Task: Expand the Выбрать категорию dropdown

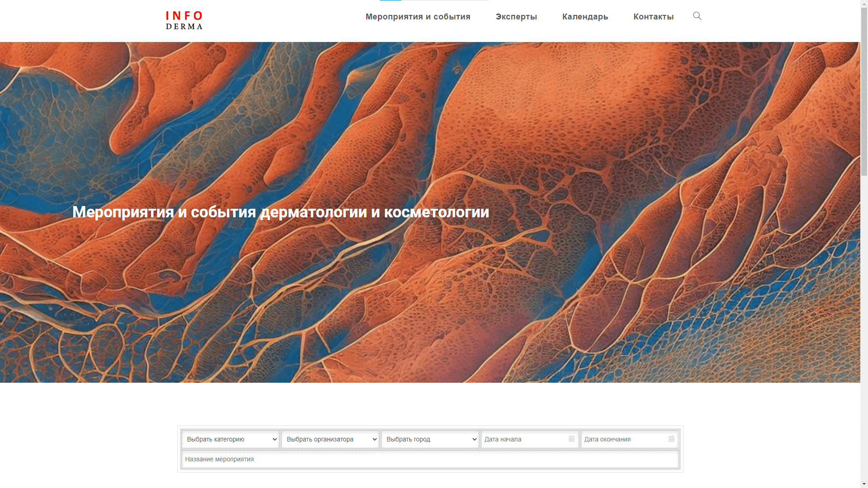Action: [230, 439]
